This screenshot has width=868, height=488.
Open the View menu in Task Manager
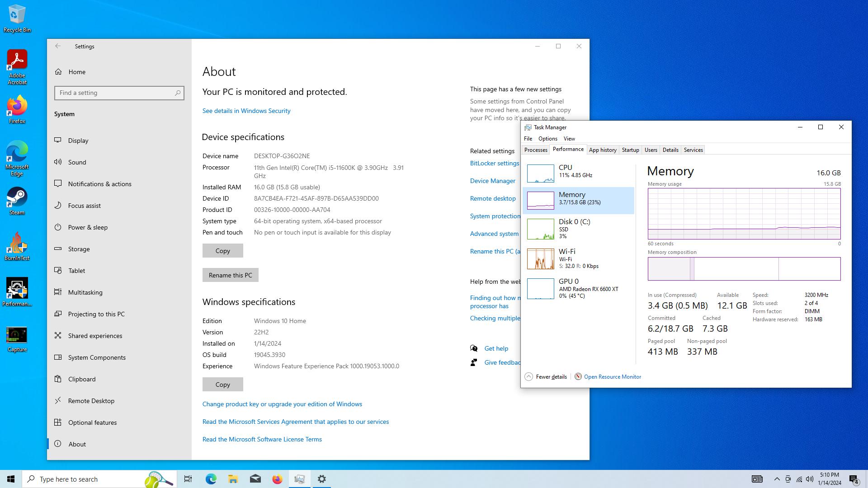pyautogui.click(x=569, y=139)
